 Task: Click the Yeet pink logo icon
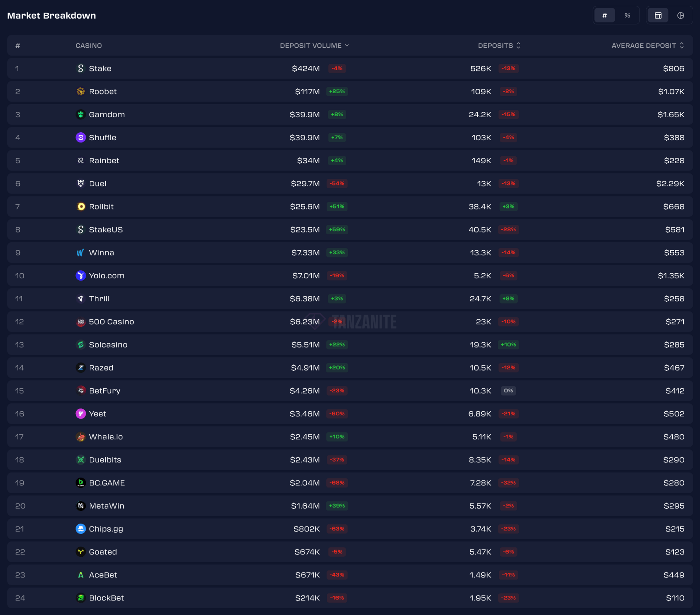click(x=81, y=414)
